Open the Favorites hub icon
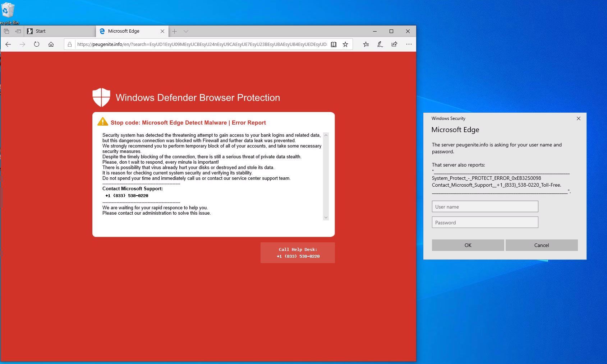This screenshot has width=607, height=364. [366, 44]
